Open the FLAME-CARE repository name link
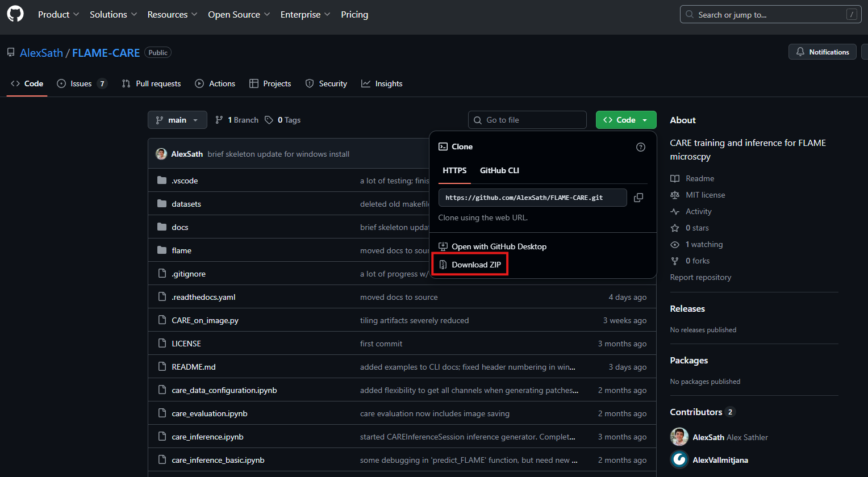This screenshot has width=868, height=477. tap(106, 52)
